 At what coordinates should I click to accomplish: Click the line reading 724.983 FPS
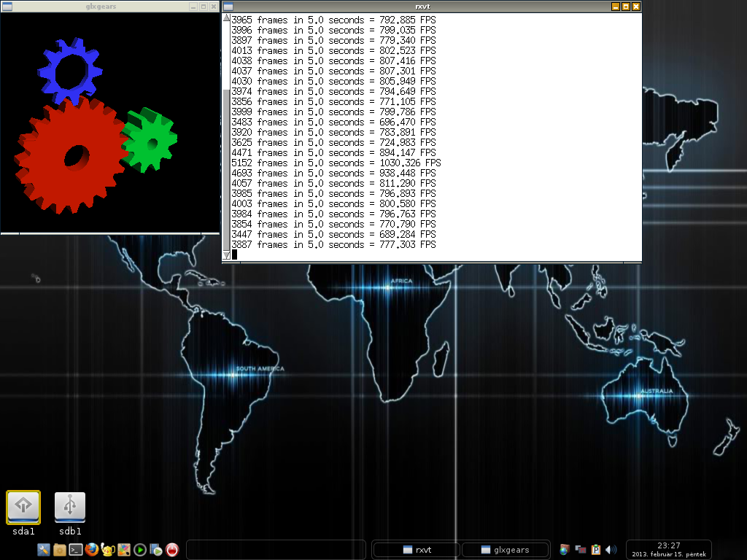pos(333,142)
